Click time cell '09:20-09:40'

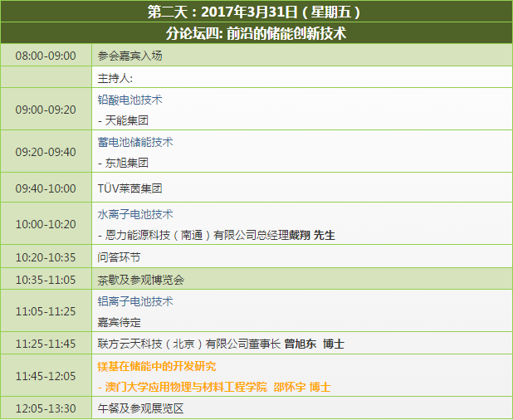click(46, 152)
